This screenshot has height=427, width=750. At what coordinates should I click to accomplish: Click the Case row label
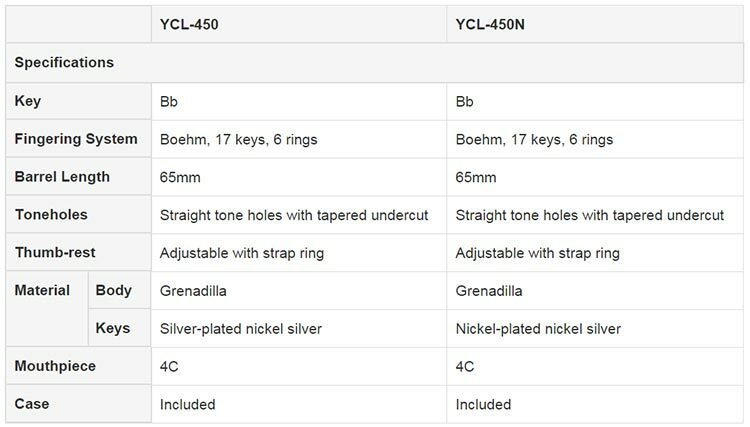click(x=33, y=404)
